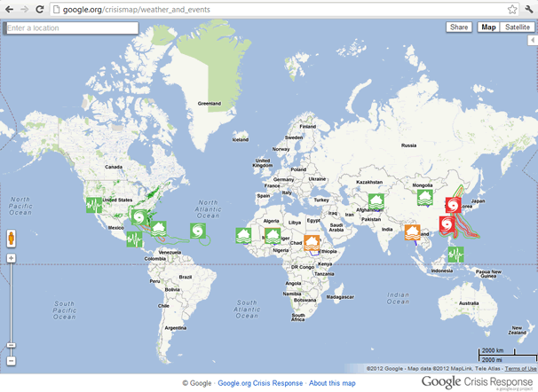This screenshot has height=392, width=538.
Task: Click the zoom slider handle
Action: tap(11, 345)
